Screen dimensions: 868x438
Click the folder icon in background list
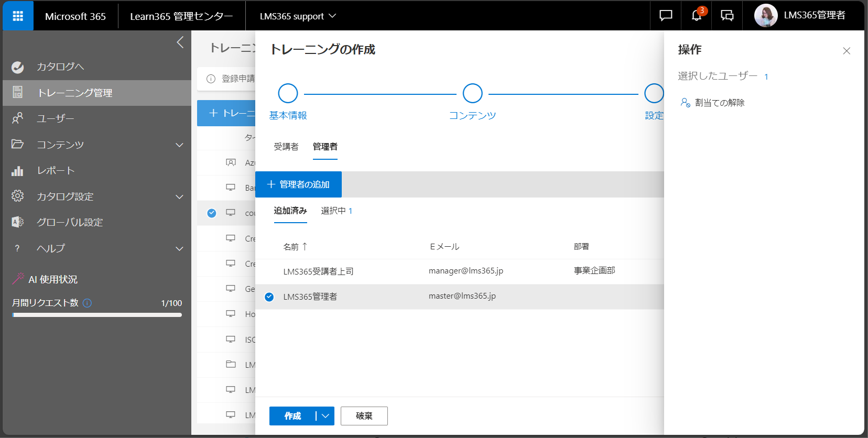click(231, 364)
